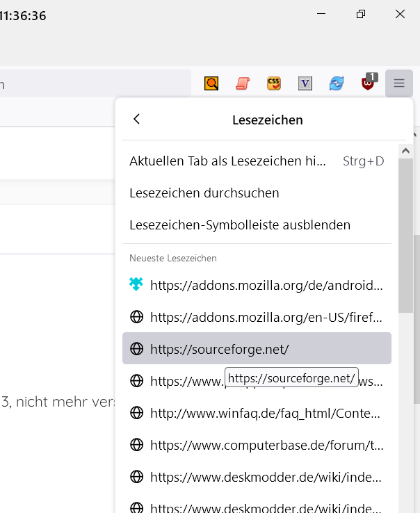Viewport: 420px width, 513px height.
Task: Open the addons.mozilla.org/en-US/firefox bookmark
Action: click(266, 317)
